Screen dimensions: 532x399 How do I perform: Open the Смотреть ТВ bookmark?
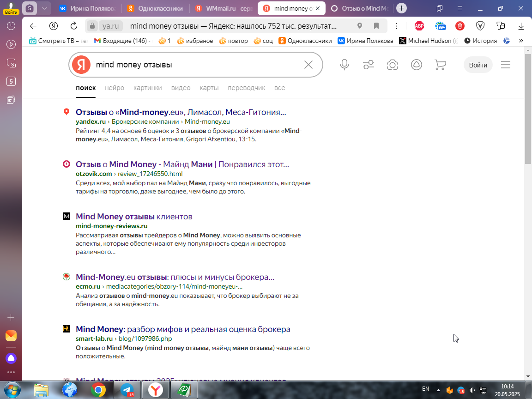(58, 41)
